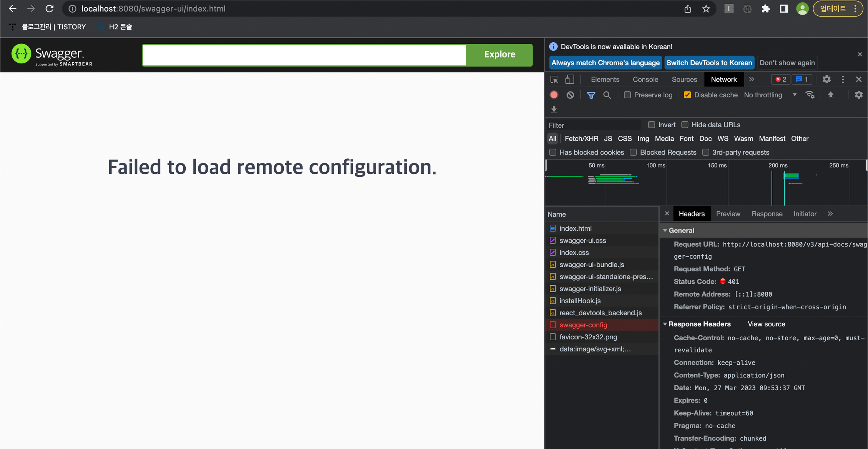This screenshot has height=449, width=868.
Task: Click the green Explore button
Action: coord(499,55)
